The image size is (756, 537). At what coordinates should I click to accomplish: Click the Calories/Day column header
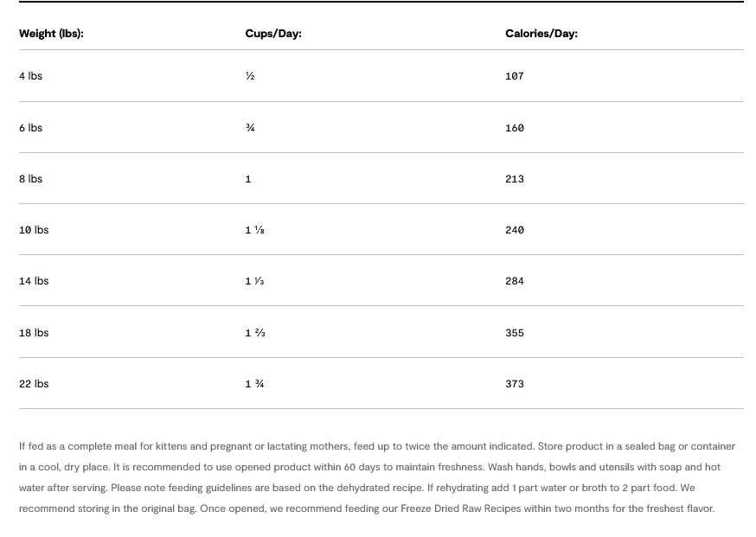(541, 34)
